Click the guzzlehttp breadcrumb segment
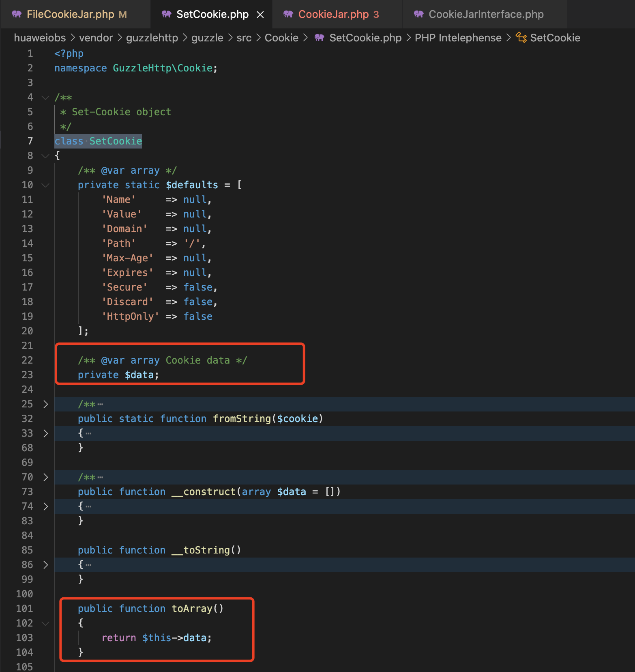The image size is (635, 672). click(152, 38)
